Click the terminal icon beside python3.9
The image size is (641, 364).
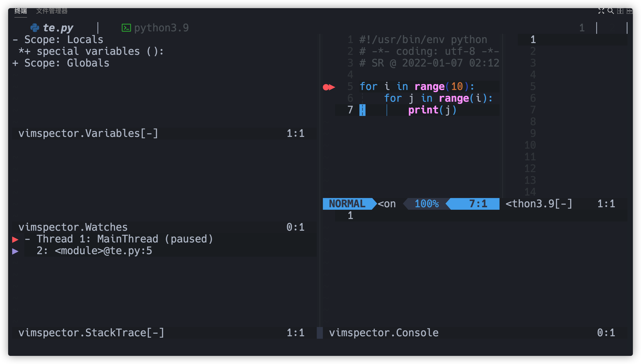126,28
